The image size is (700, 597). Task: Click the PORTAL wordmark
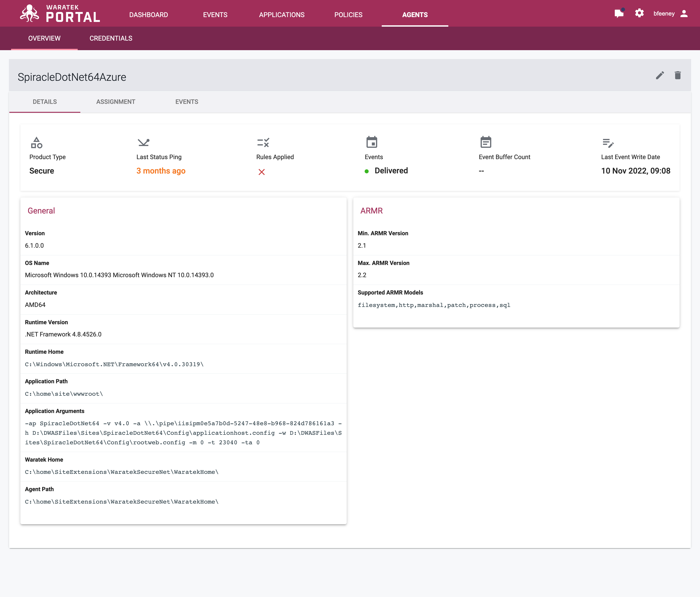click(x=73, y=17)
